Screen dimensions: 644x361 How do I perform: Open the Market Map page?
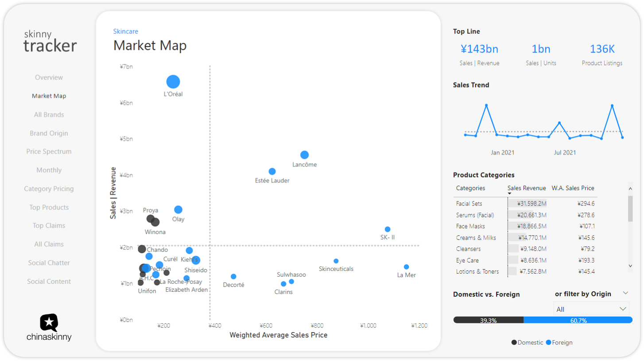(49, 96)
